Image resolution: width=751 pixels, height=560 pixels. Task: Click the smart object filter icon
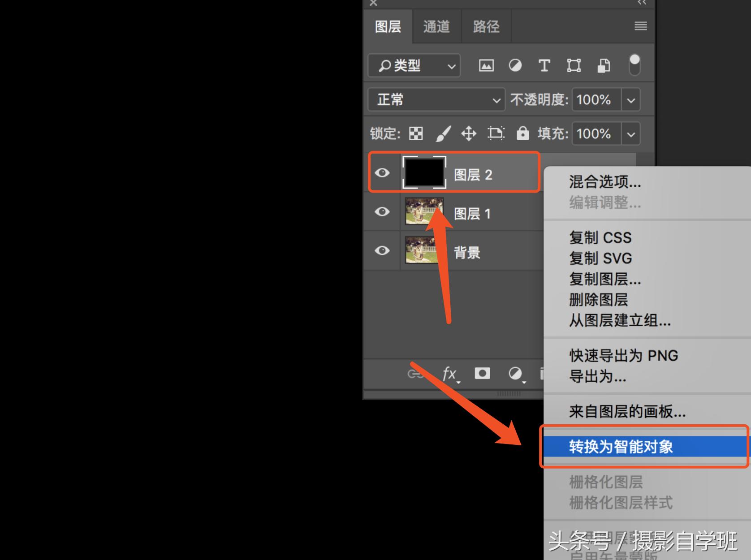click(603, 65)
